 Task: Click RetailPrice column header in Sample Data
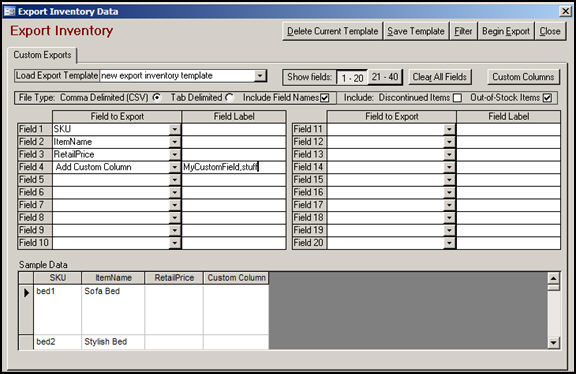pos(174,278)
